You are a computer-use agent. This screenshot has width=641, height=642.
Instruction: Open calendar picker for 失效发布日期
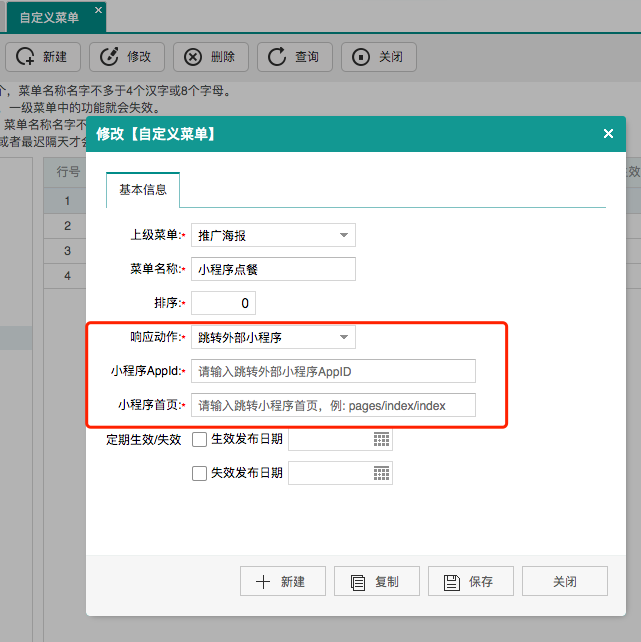click(x=381, y=473)
